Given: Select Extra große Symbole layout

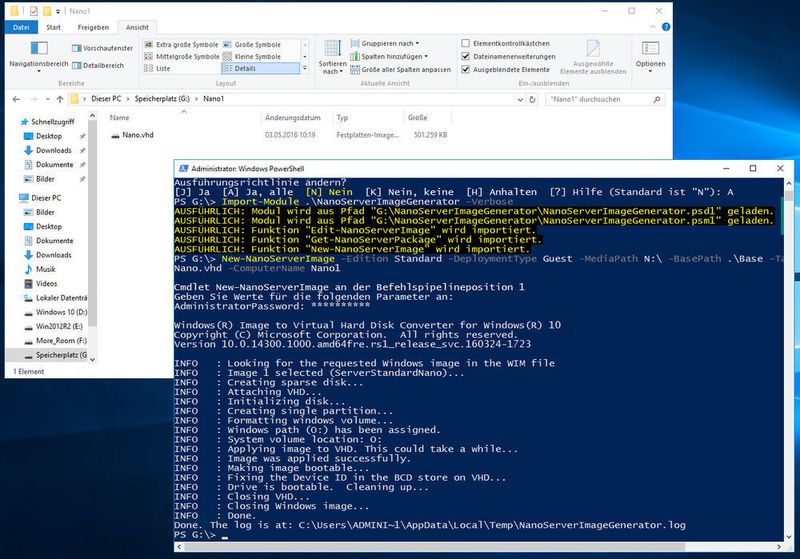Looking at the screenshot, I should tap(181, 44).
